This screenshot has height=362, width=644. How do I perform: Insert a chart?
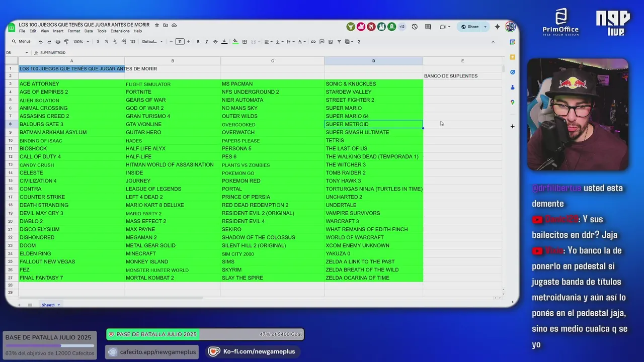coord(331,42)
